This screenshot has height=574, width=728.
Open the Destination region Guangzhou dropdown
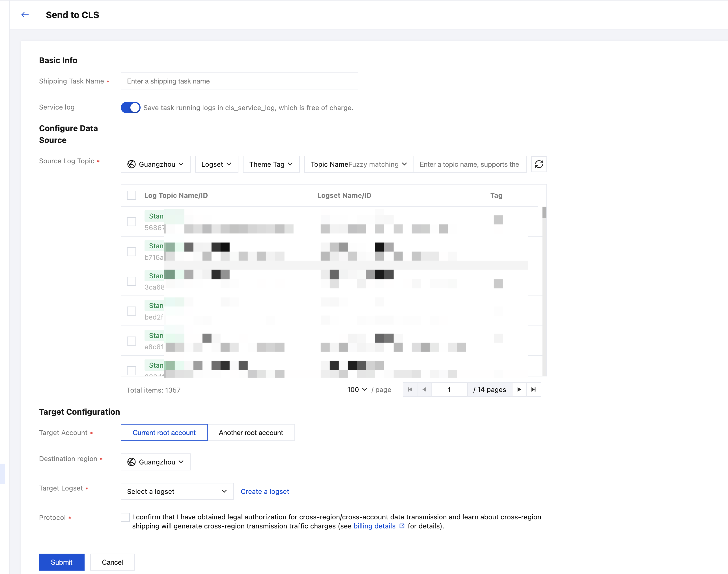156,462
